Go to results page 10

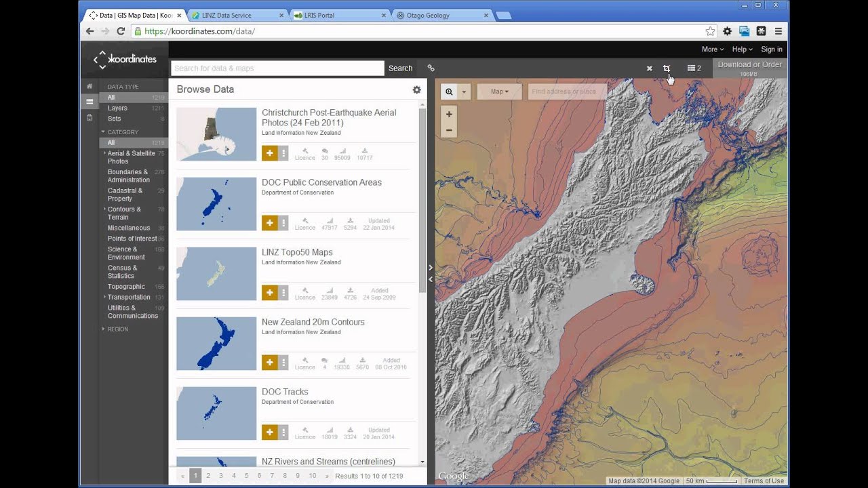(x=313, y=476)
